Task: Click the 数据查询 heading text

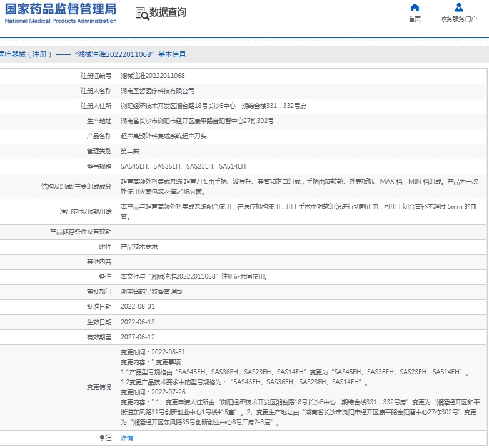Action: click(168, 12)
